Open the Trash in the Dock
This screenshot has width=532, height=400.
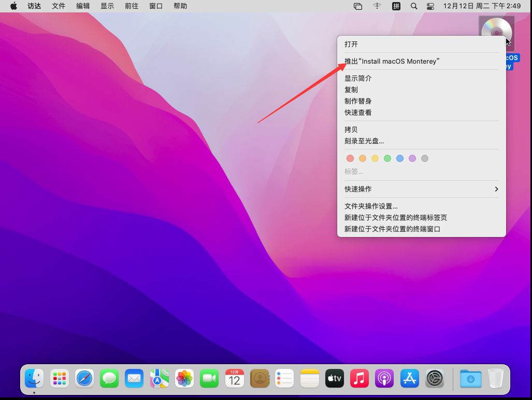coord(495,379)
